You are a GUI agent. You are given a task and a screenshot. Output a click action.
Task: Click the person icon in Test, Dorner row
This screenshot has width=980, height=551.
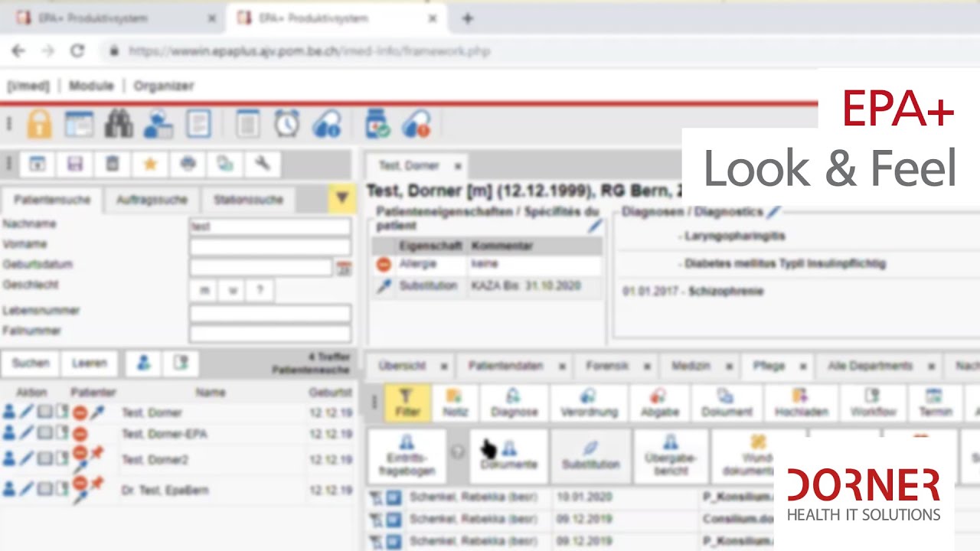point(9,412)
